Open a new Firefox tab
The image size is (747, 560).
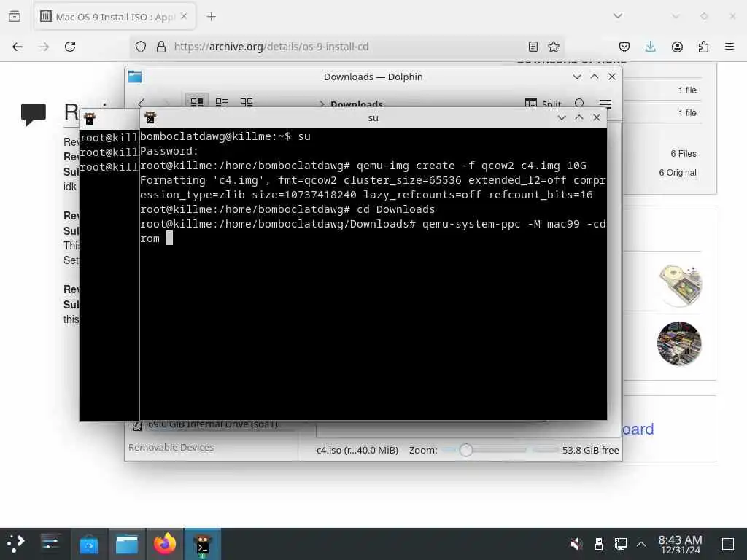tap(211, 17)
